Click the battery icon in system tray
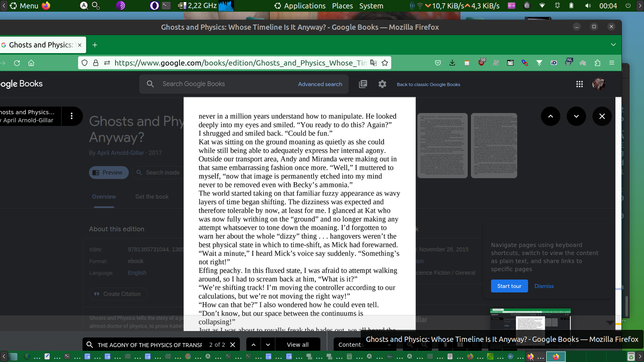 click(571, 6)
